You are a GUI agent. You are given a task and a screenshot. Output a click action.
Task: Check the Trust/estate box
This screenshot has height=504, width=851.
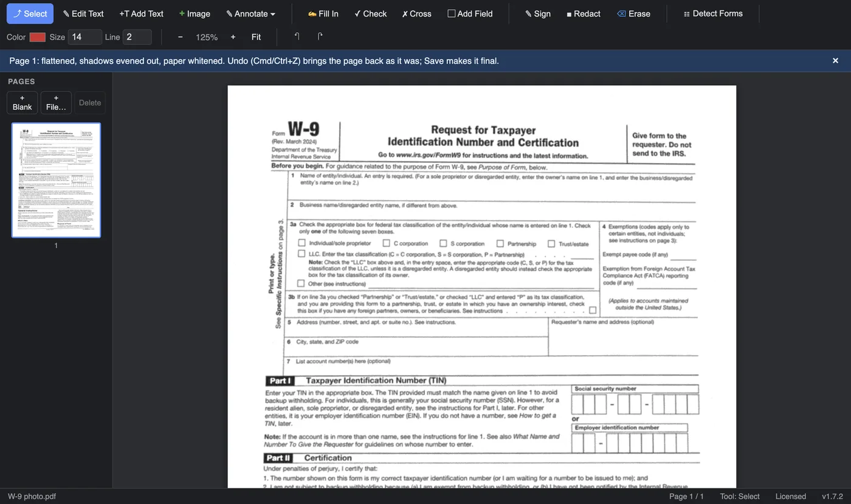pos(551,243)
